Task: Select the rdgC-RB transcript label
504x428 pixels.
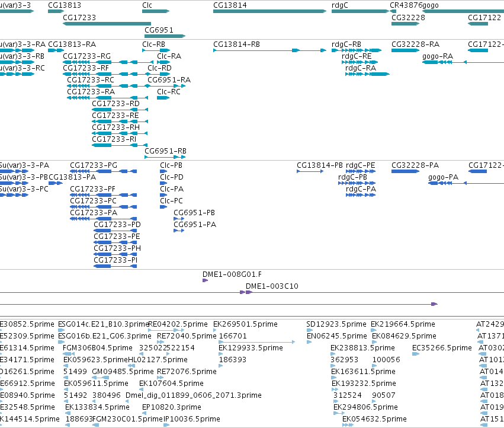Action: click(x=346, y=44)
